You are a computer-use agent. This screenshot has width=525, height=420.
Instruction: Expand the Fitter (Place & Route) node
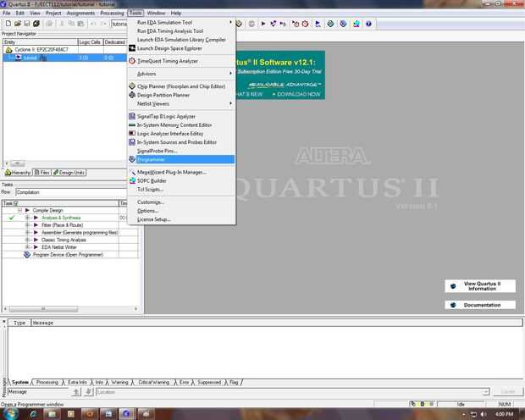(x=28, y=225)
